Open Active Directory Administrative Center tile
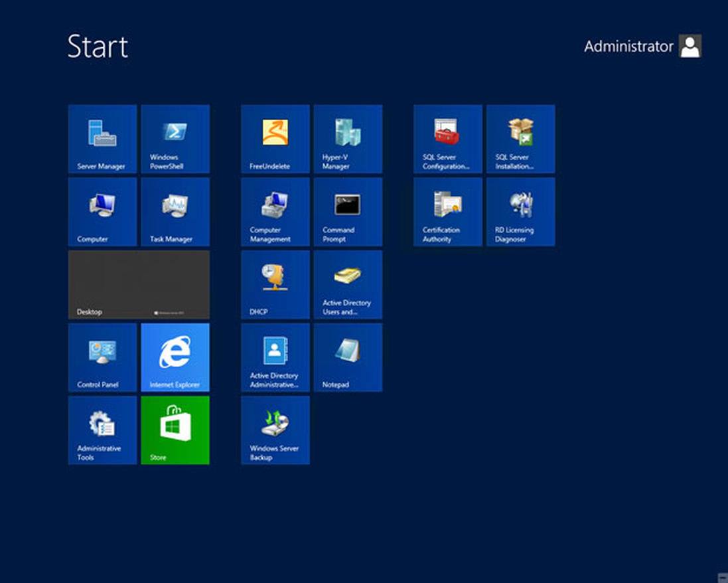728x583 pixels. [x=275, y=358]
